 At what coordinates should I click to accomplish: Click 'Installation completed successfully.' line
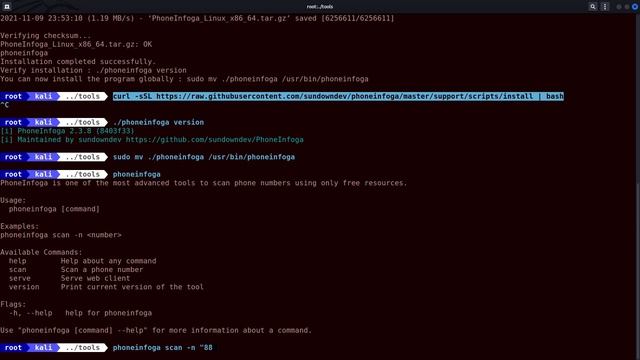click(x=78, y=62)
